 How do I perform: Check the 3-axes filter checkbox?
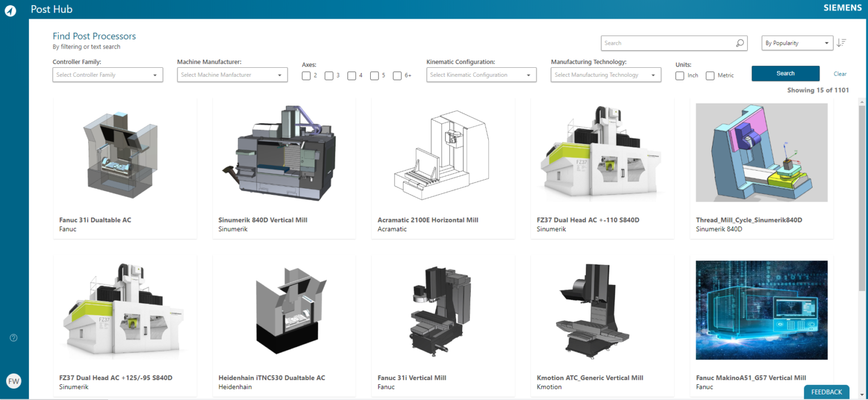click(x=329, y=75)
